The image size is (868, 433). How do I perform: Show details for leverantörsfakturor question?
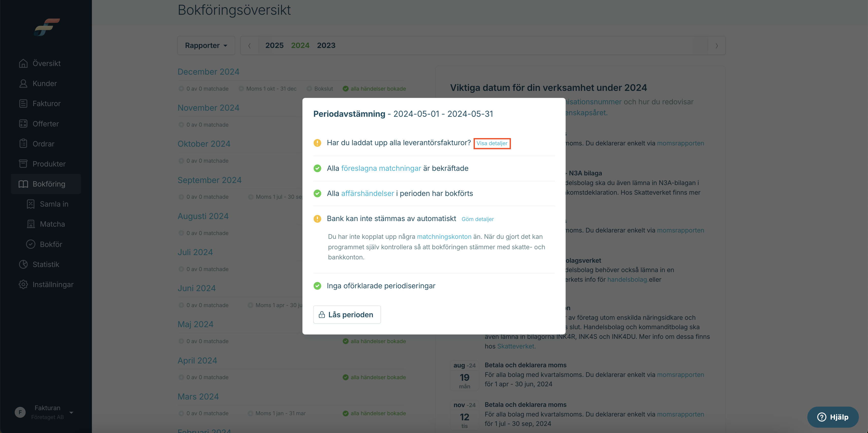pyautogui.click(x=492, y=143)
